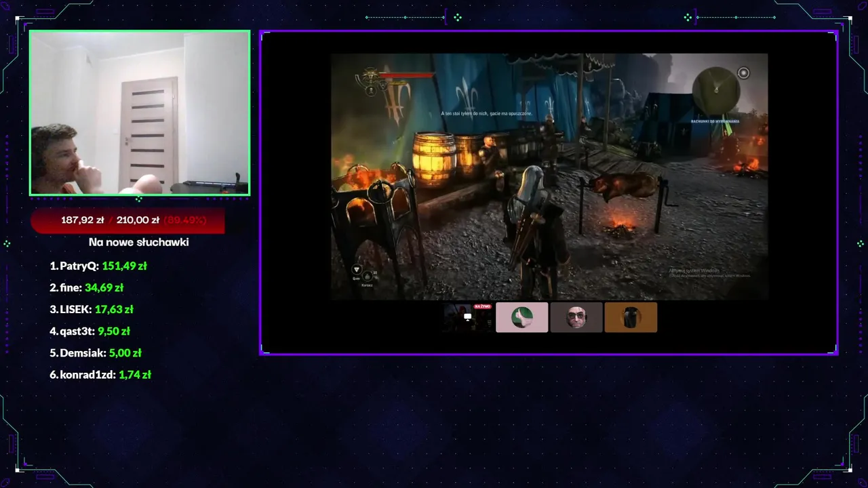Click the quest tracker text under the minimap

pyautogui.click(x=715, y=121)
